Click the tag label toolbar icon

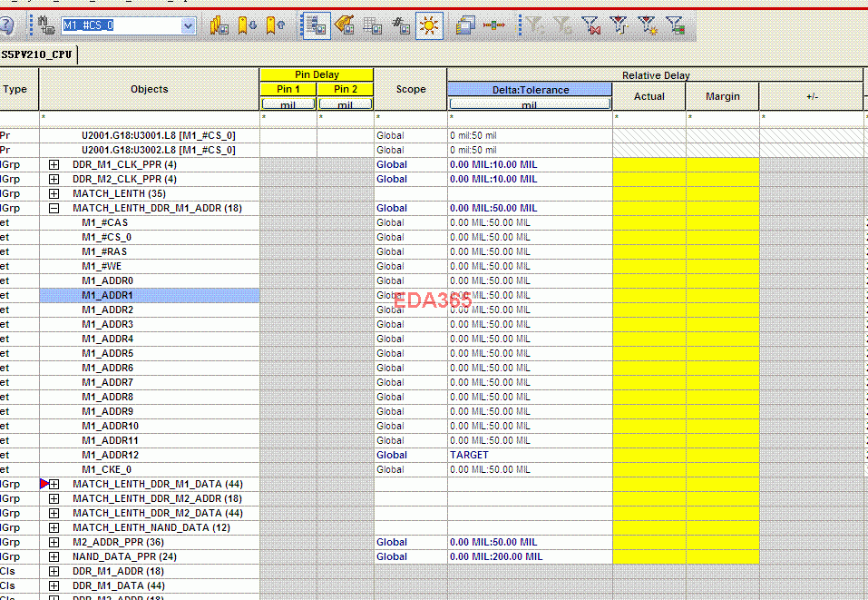pyautogui.click(x=344, y=25)
